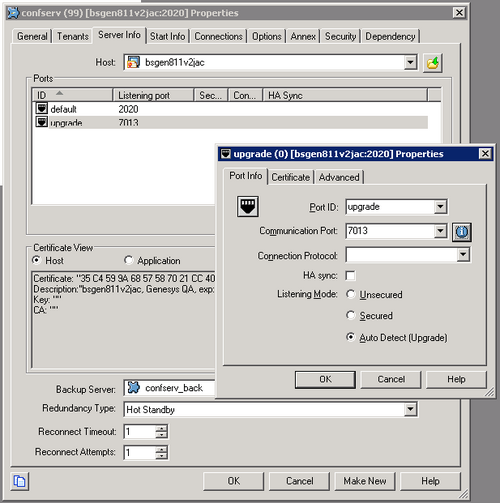Select the default port row icon
This screenshot has height=503, width=500.
(42, 109)
